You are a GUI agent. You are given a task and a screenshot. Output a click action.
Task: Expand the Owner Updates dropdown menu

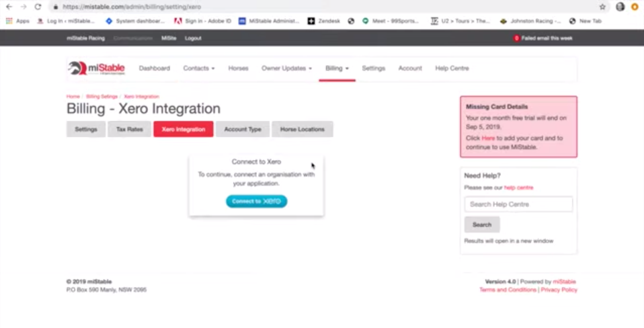(x=286, y=68)
